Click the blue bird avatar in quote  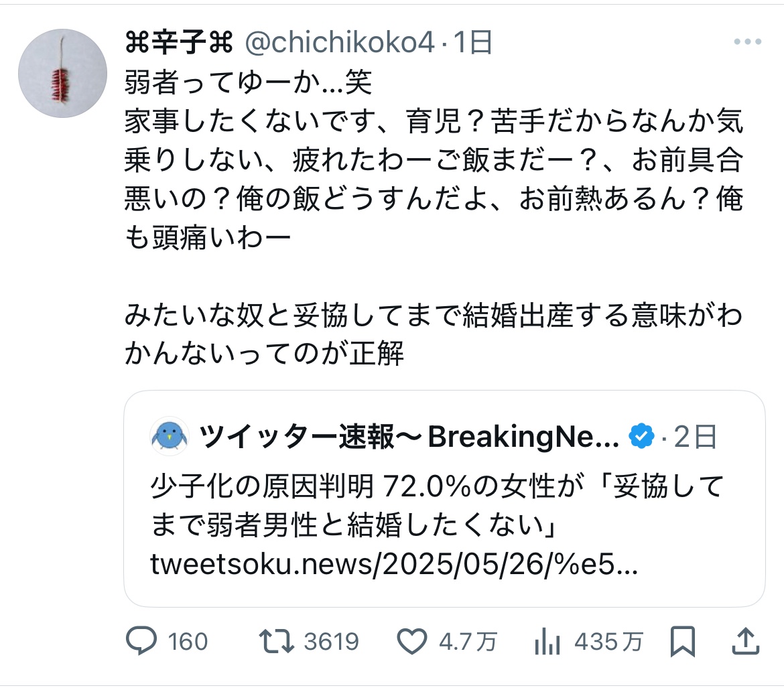[x=169, y=437]
